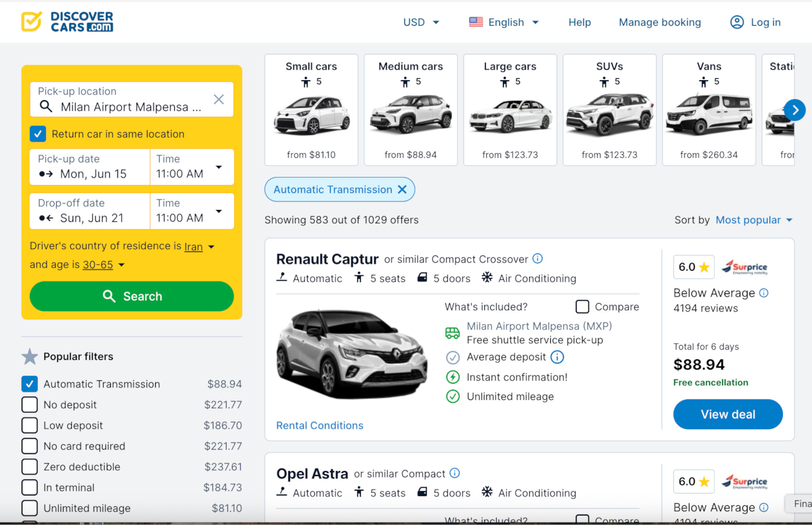Open the pick-up Time dropdown
812x525 pixels.
[192, 167]
